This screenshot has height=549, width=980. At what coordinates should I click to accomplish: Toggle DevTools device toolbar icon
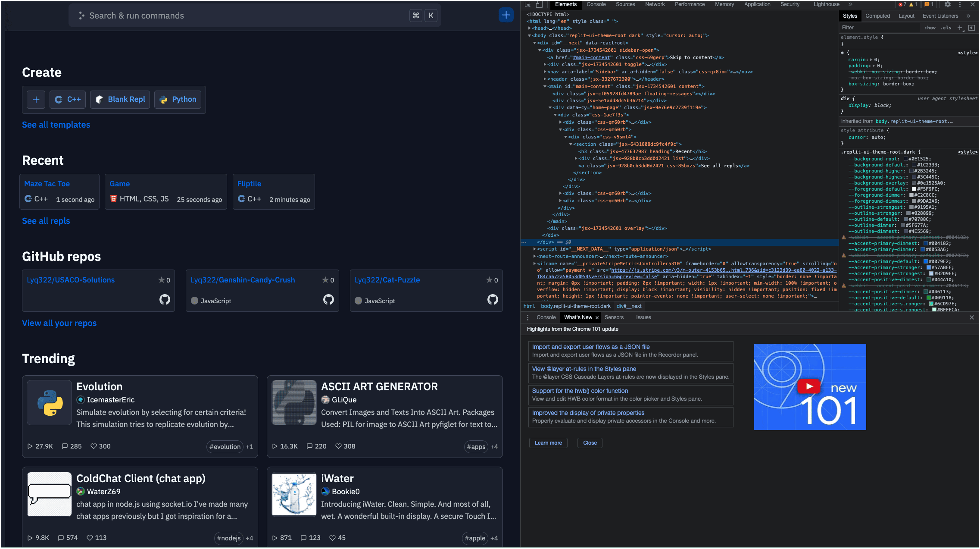(x=539, y=4)
